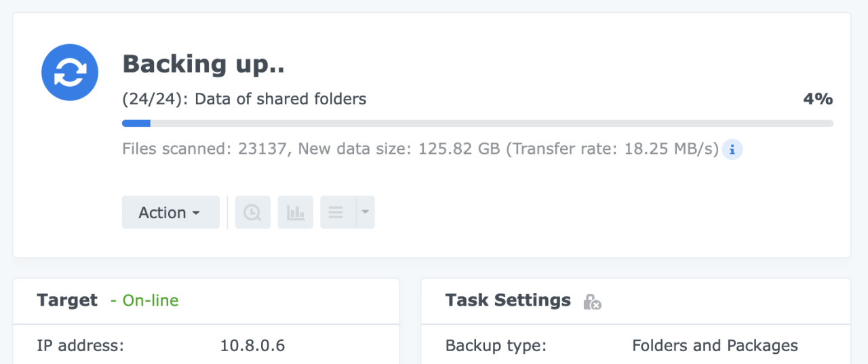Click the (24/24): Data of shared folders text

244,99
